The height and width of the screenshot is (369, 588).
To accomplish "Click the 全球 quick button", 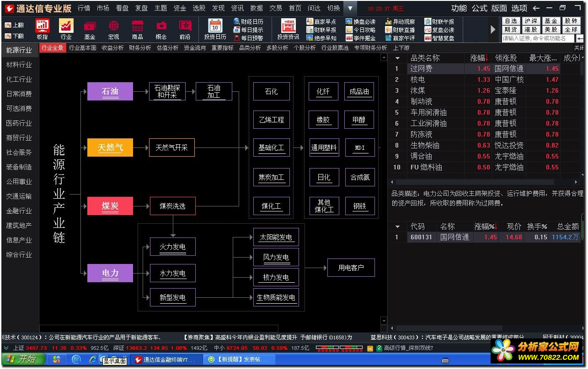I will (571, 30).
